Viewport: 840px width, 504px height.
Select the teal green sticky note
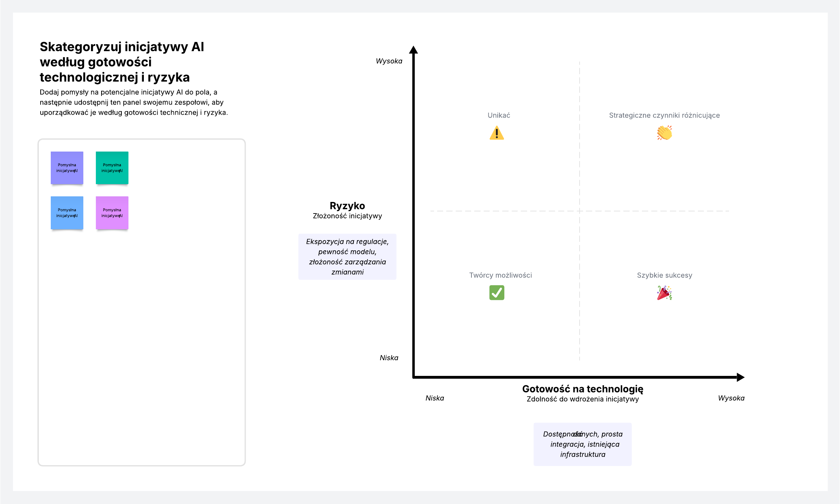[112, 168]
